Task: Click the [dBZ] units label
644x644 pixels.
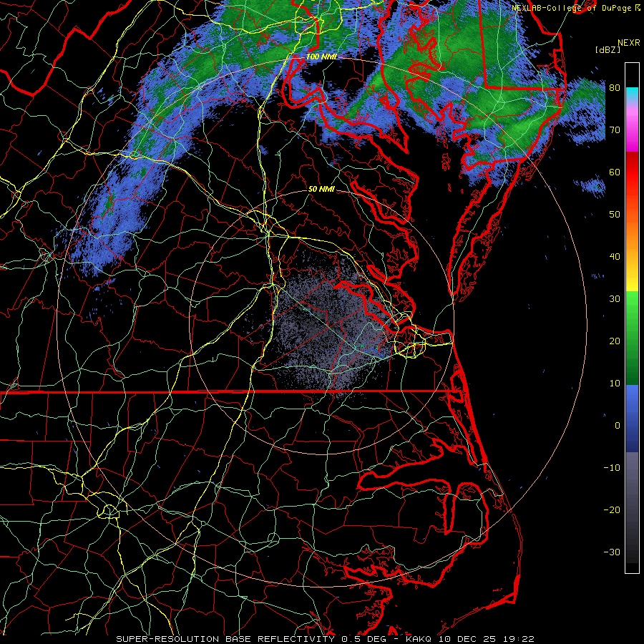Action: (x=608, y=50)
